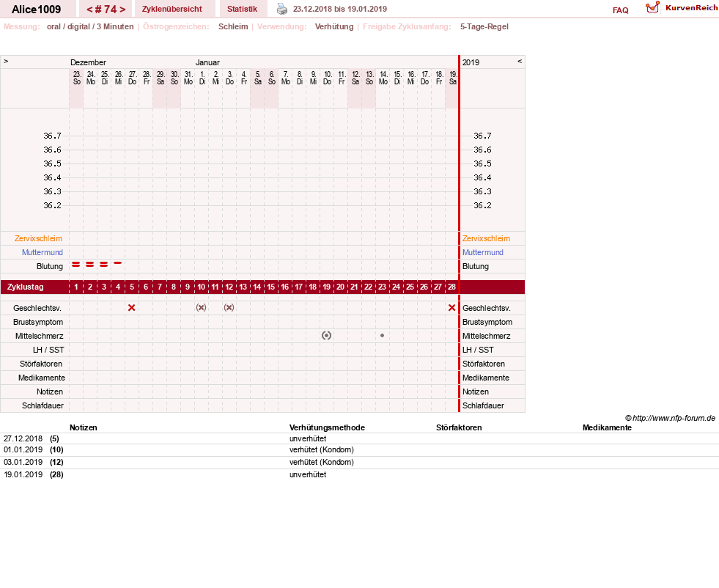This screenshot has height=588, width=719.
Task: Click the KurvenReich crown logo
Action: point(652,7)
